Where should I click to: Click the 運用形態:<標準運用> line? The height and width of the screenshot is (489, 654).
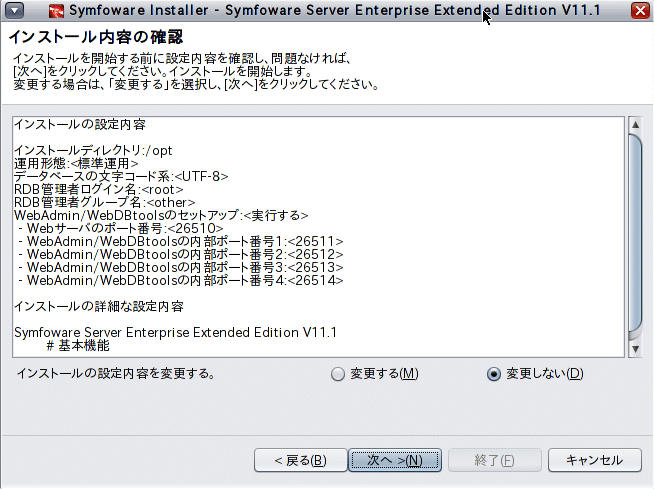coord(76,163)
